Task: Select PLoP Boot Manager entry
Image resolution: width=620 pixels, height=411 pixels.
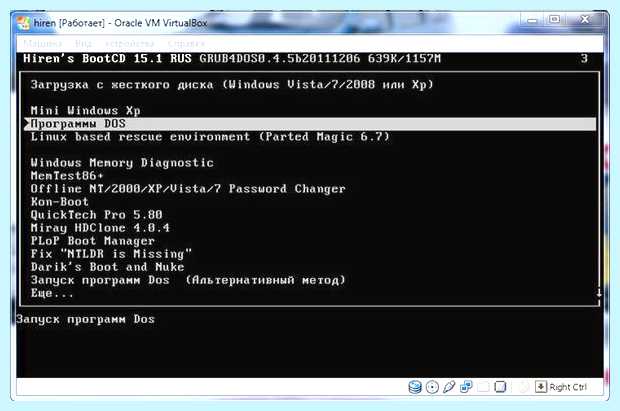Action: point(93,241)
